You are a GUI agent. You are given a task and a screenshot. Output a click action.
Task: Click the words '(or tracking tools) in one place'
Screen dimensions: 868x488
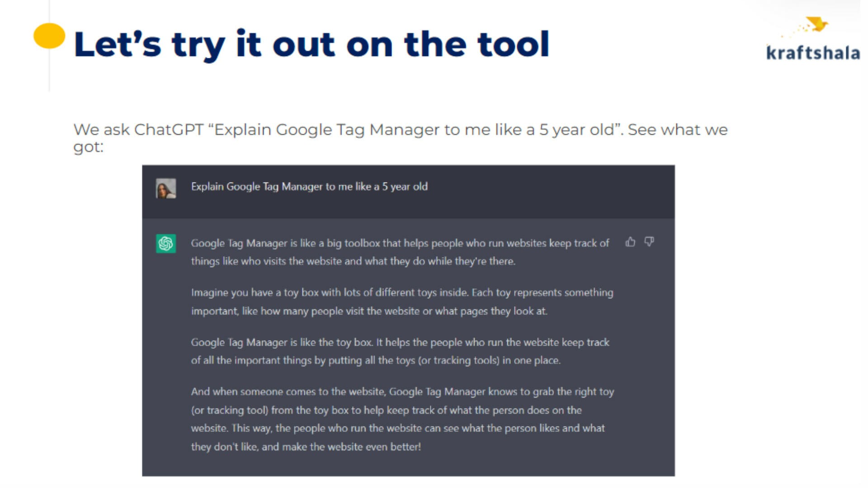click(x=489, y=361)
